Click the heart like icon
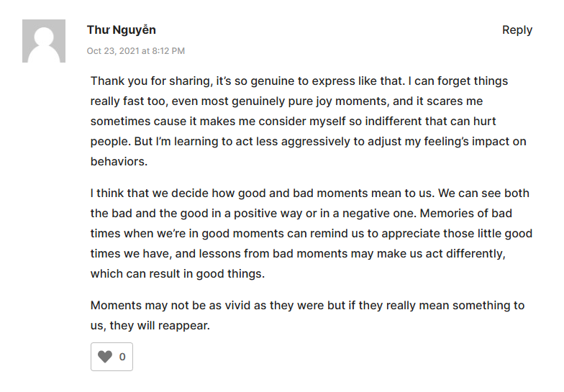This screenshot has height=392, width=564. tap(105, 357)
